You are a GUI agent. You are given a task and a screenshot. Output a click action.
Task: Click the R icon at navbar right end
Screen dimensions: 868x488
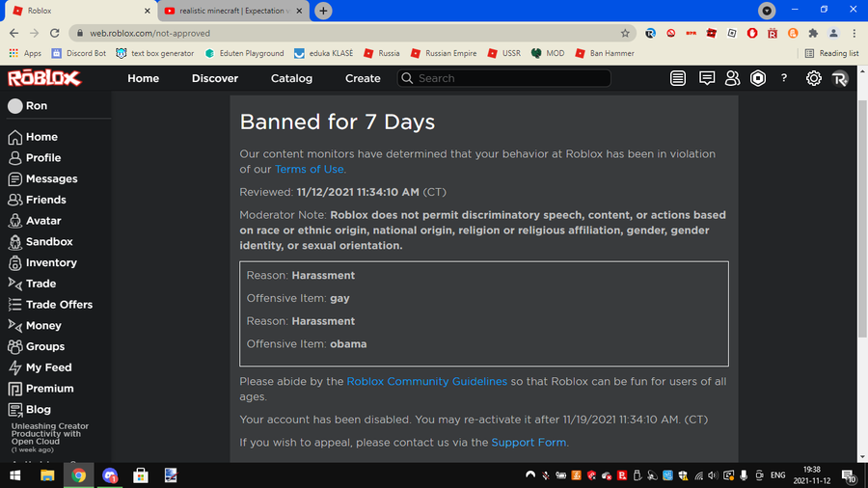(840, 78)
